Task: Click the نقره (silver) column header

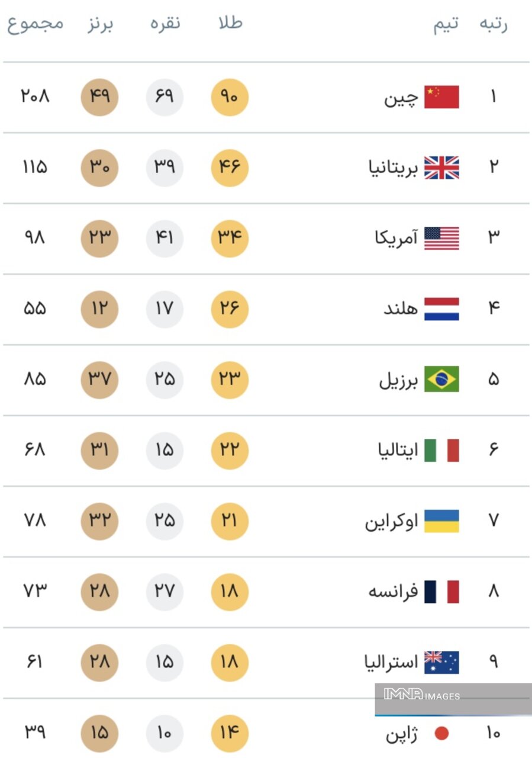Action: click(165, 24)
